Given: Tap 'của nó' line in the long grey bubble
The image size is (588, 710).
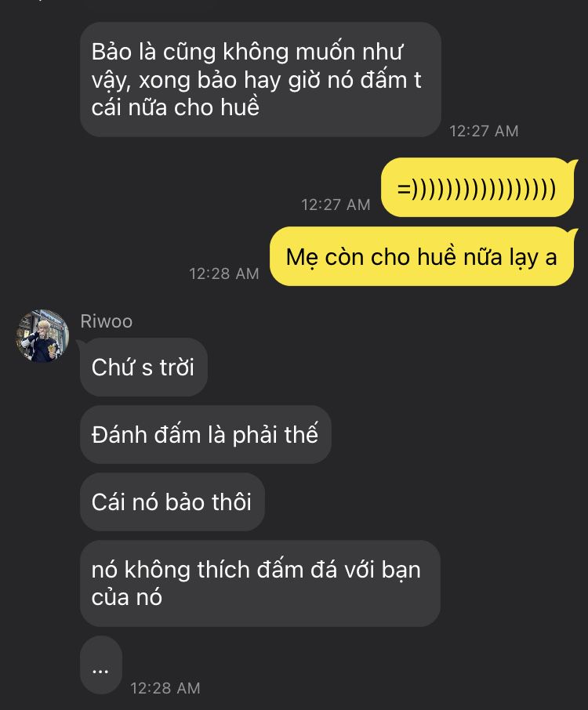Looking at the screenshot, I should [127, 597].
